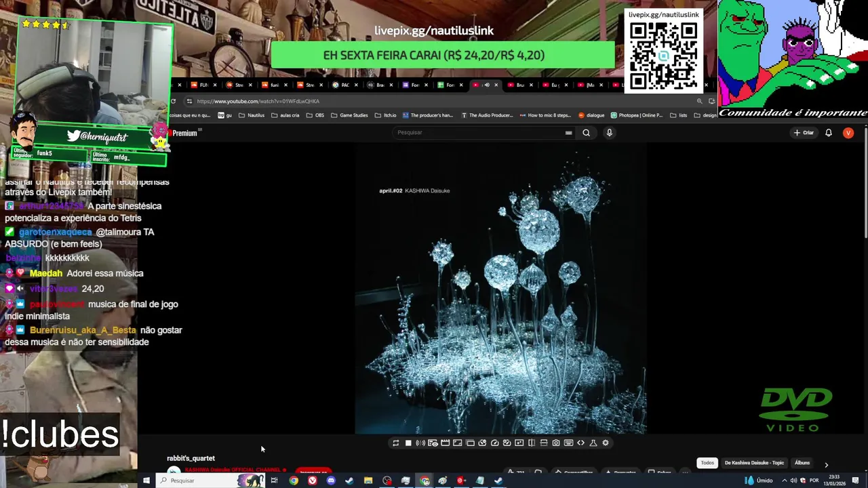Open File Explorer from the taskbar
Viewport: 868px width, 488px height.
(x=368, y=481)
